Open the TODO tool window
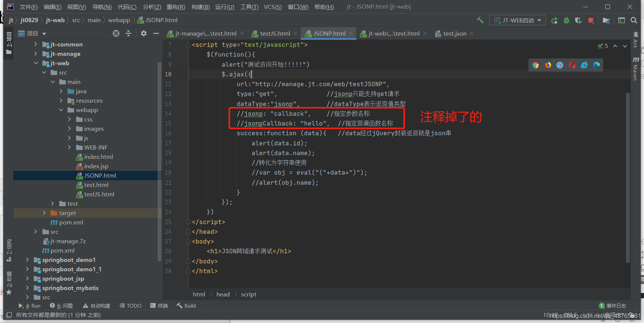This screenshot has height=323, width=644. (131, 306)
